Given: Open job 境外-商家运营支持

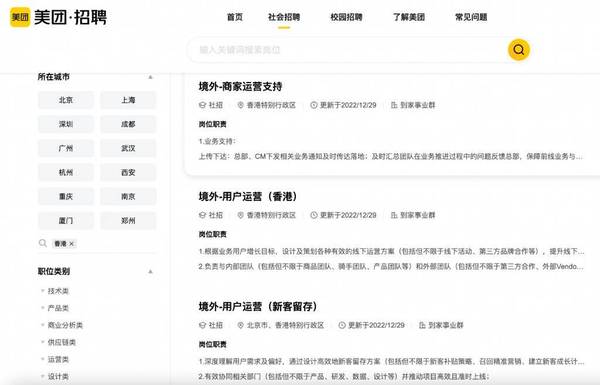Looking at the screenshot, I should pyautogui.click(x=240, y=86).
